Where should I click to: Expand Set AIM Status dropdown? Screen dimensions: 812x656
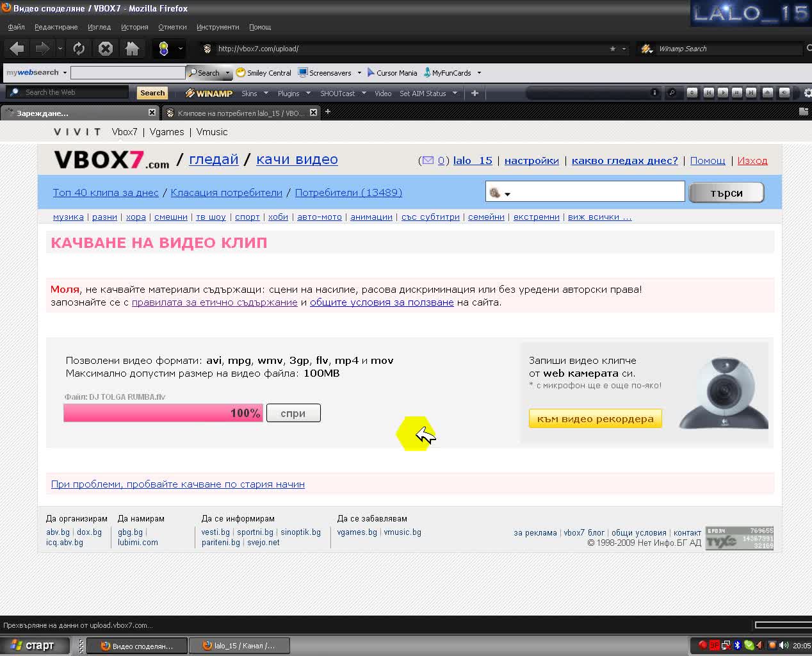[455, 93]
